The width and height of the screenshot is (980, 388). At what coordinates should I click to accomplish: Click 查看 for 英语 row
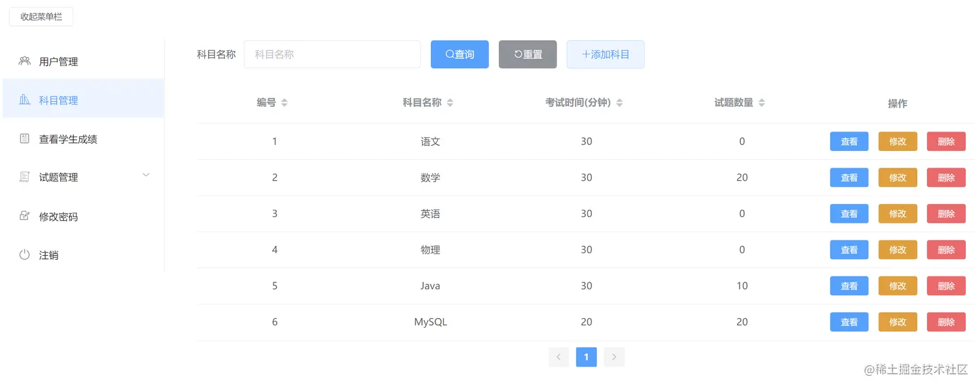(x=849, y=214)
